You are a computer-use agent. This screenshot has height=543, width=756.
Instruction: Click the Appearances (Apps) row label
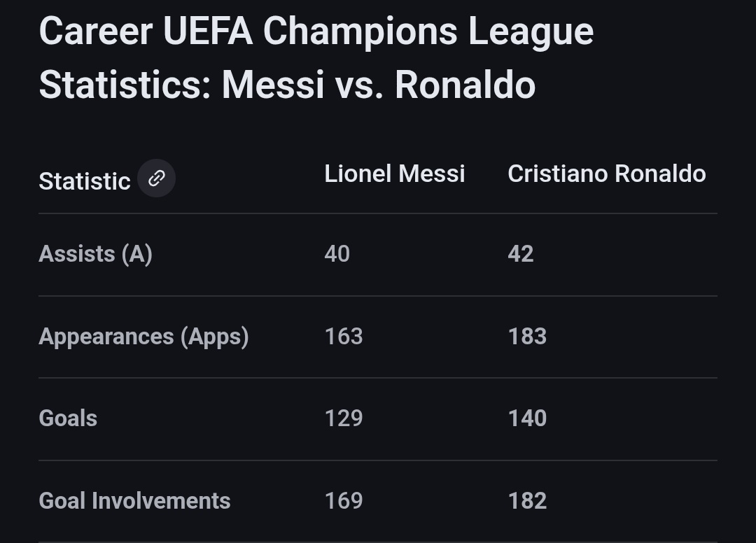click(x=143, y=337)
